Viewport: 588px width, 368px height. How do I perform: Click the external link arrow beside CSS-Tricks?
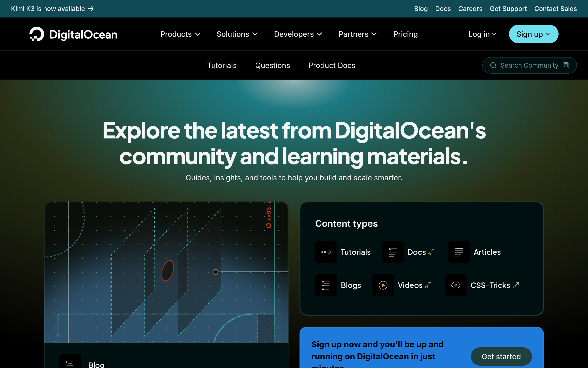tap(516, 285)
